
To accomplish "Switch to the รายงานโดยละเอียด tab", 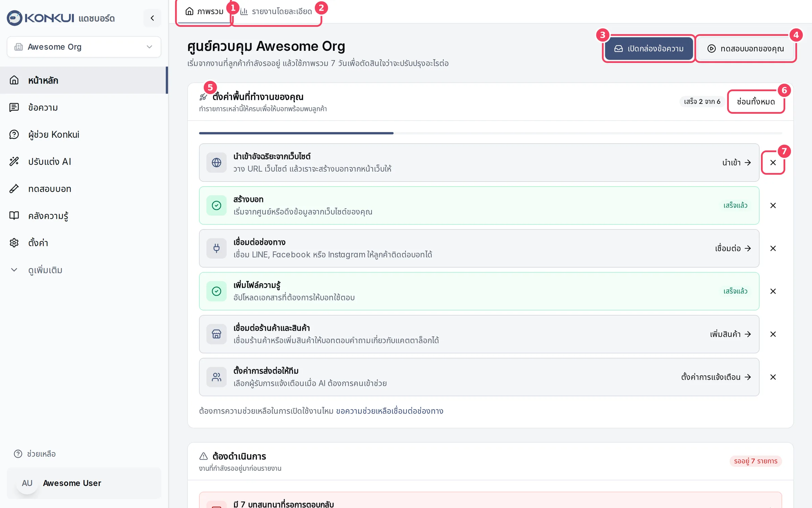I will (276, 12).
